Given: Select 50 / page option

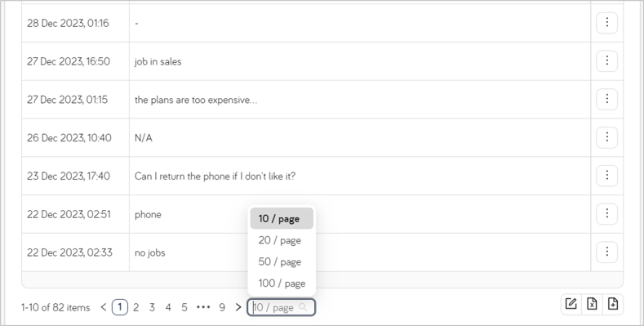Looking at the screenshot, I should (282, 262).
